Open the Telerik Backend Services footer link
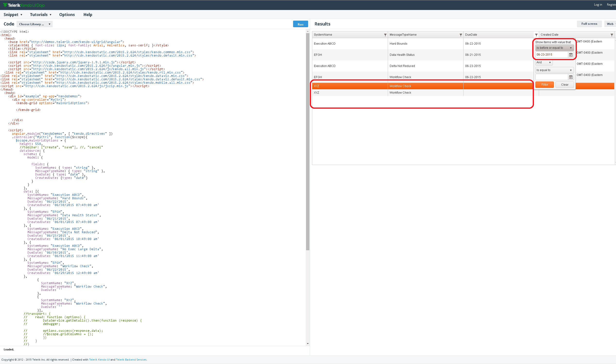The width and height of the screenshot is (616, 364). (x=131, y=360)
